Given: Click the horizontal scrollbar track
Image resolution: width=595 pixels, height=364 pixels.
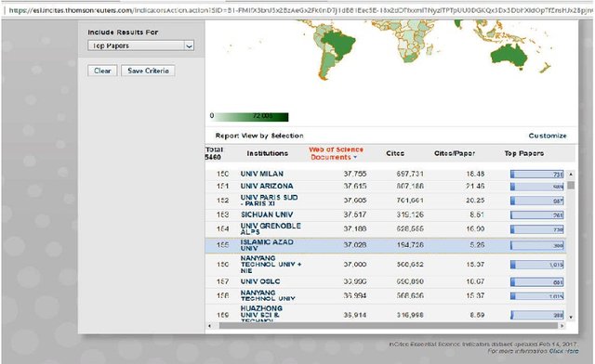Looking at the screenshot, I should [389, 326].
